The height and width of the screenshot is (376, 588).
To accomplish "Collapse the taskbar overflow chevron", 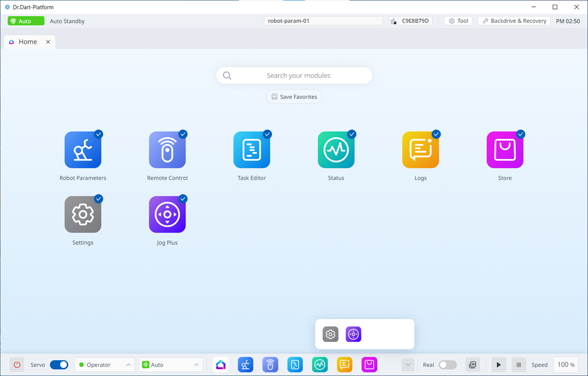I will [x=408, y=365].
